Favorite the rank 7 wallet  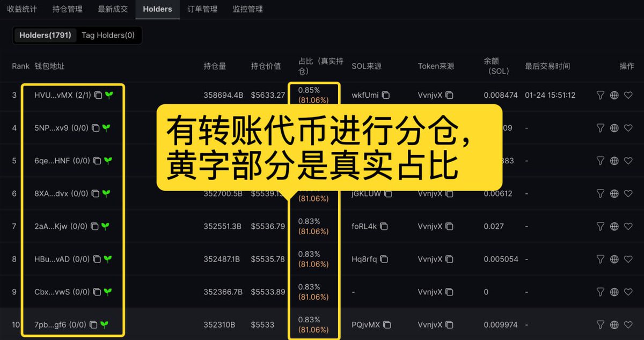[628, 226]
